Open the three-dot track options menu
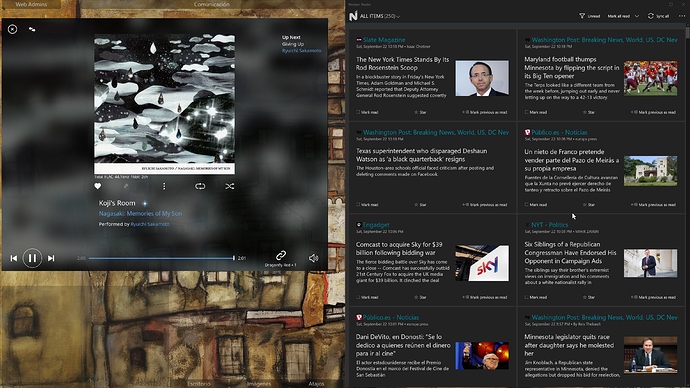The height and width of the screenshot is (388, 690). pyautogui.click(x=164, y=186)
